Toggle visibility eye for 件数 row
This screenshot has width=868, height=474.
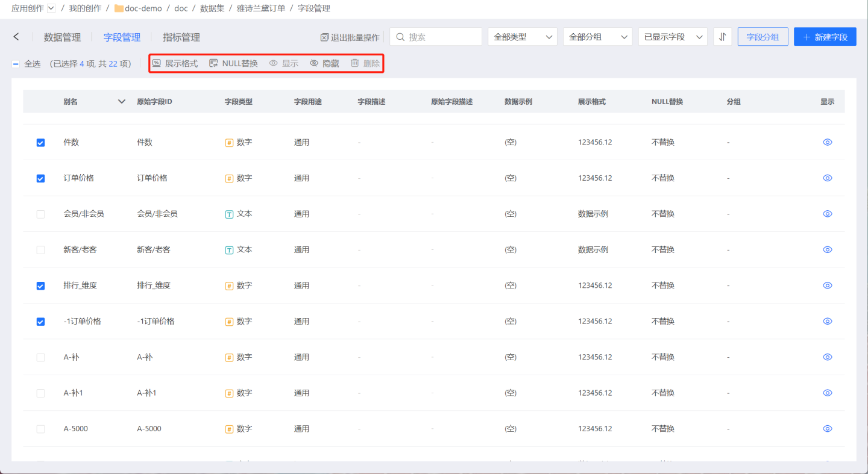click(x=827, y=142)
